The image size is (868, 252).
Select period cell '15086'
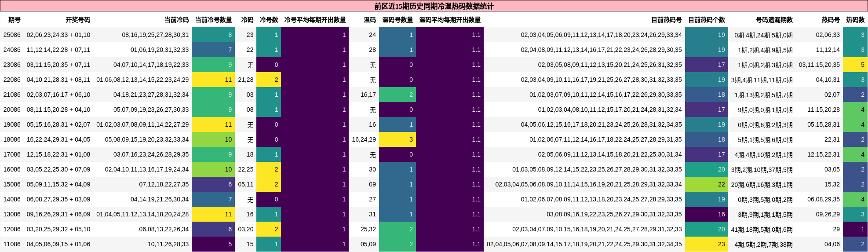(x=12, y=184)
